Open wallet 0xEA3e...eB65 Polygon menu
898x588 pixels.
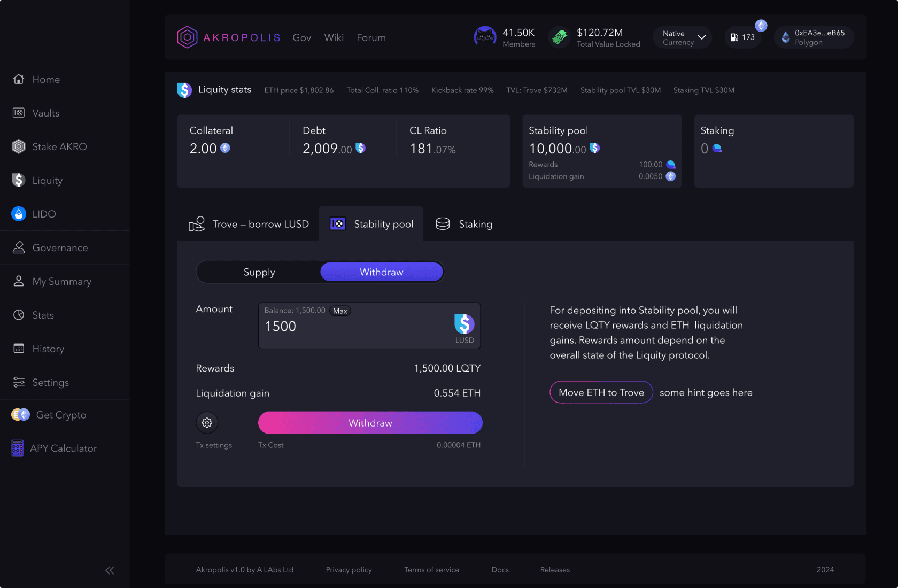pyautogui.click(x=814, y=37)
